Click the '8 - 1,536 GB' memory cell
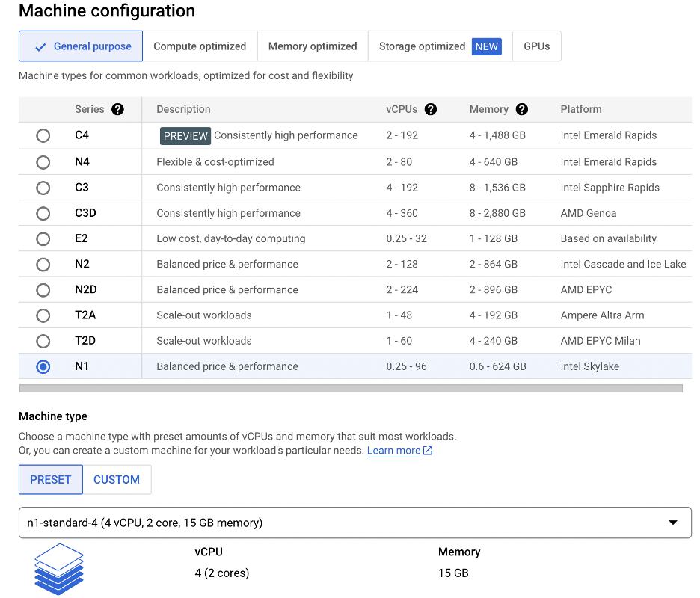The height and width of the screenshot is (598, 700). pos(497,188)
